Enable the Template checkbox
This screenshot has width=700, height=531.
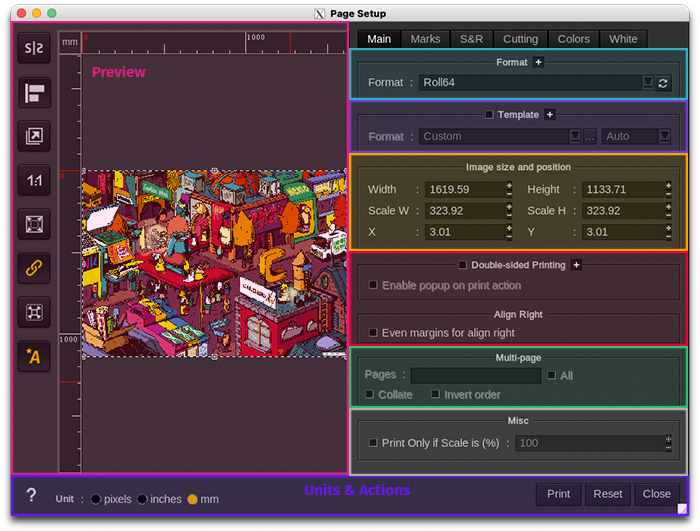(489, 115)
